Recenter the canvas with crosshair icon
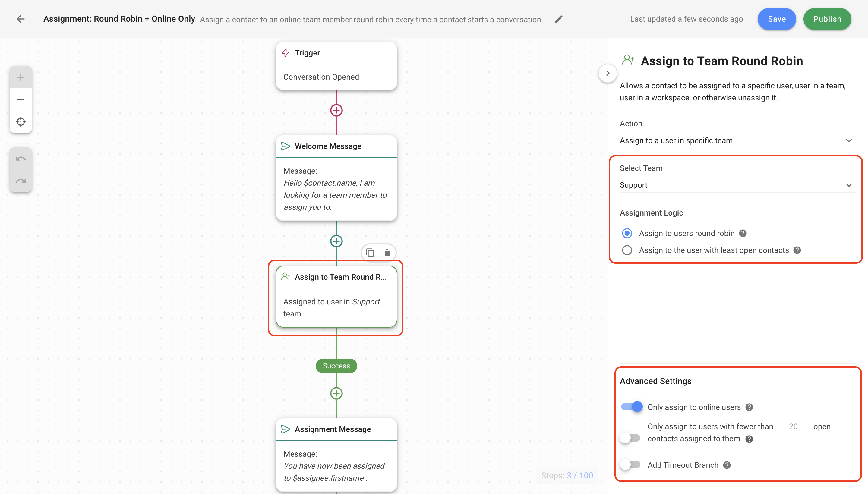This screenshot has height=494, width=868. pos(21,121)
